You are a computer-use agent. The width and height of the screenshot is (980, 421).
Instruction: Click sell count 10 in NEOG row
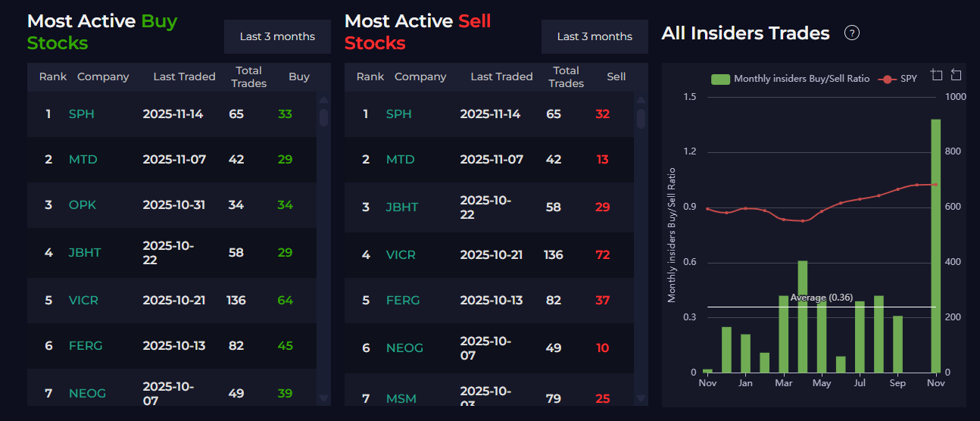tap(603, 348)
